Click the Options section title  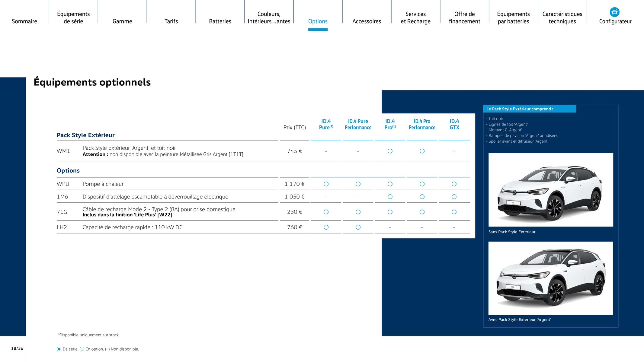pyautogui.click(x=68, y=170)
